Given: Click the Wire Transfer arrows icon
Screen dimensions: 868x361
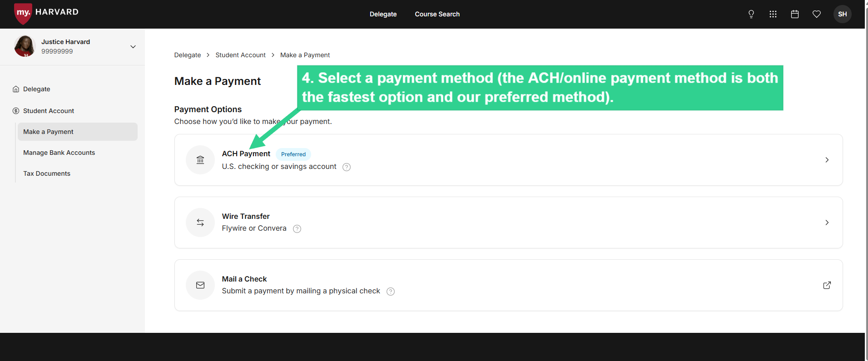Looking at the screenshot, I should point(200,223).
